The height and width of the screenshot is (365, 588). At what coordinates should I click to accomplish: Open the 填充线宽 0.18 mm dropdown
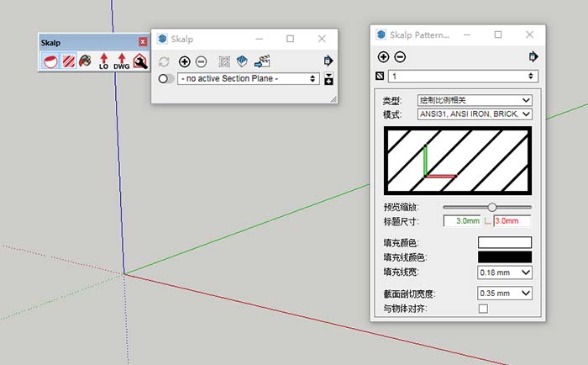pos(505,272)
